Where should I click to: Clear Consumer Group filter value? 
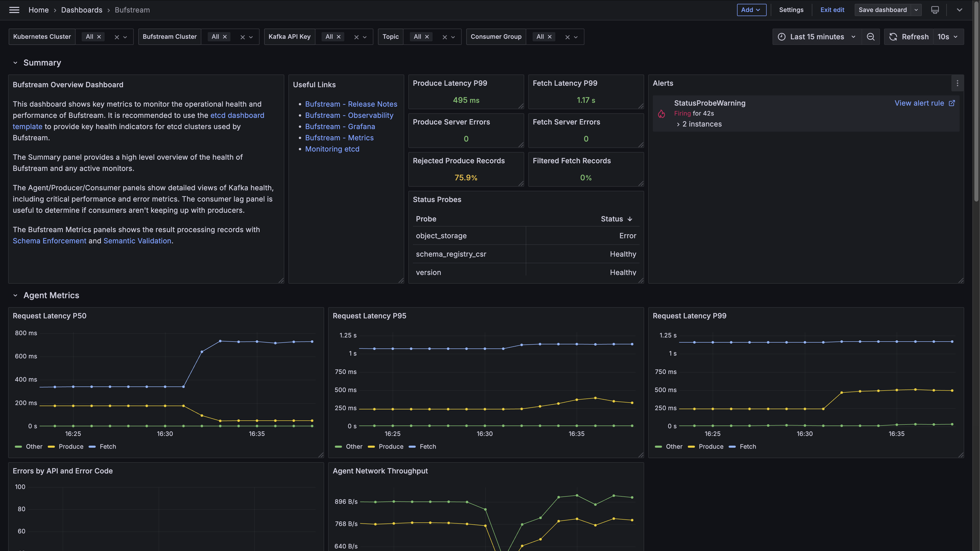pos(568,37)
